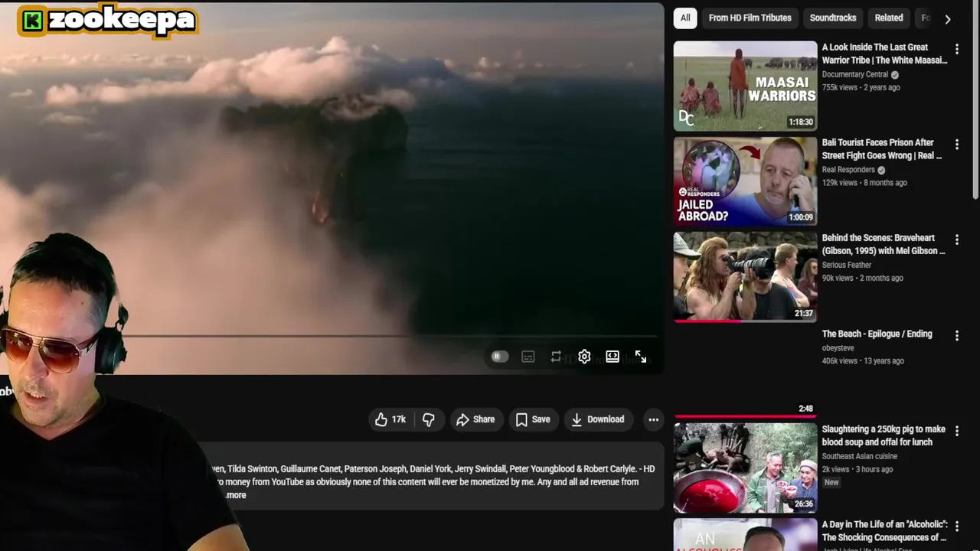
Task: Expand the description with ...more
Action: tap(236, 495)
